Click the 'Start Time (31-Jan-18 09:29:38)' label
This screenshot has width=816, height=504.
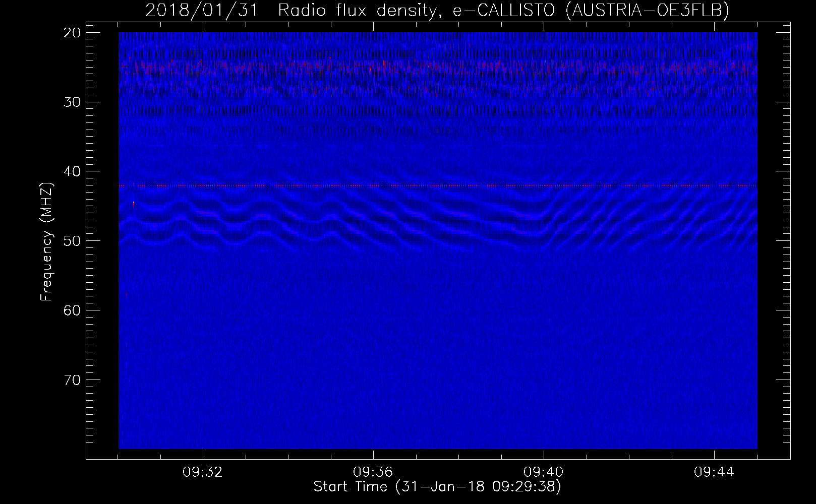tap(437, 487)
